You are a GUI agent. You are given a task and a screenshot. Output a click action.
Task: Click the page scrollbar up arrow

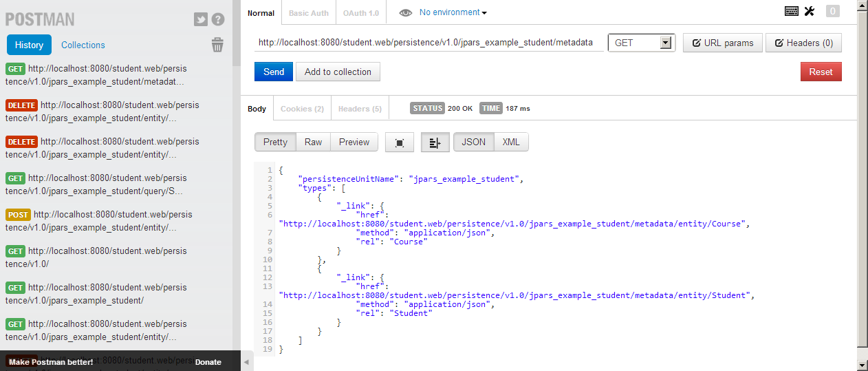pyautogui.click(x=862, y=6)
